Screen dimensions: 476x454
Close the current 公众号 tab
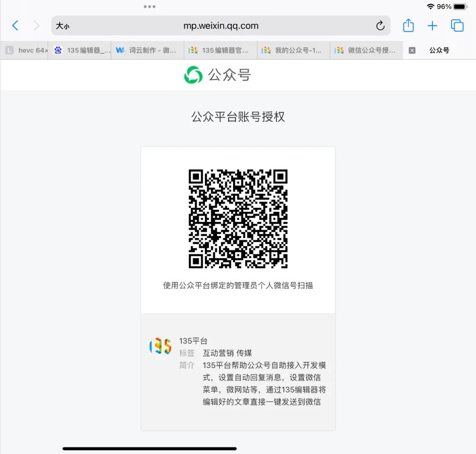412,50
